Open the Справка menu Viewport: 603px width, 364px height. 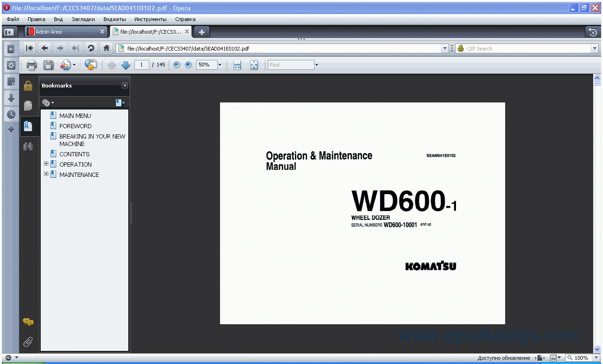pyautogui.click(x=185, y=19)
